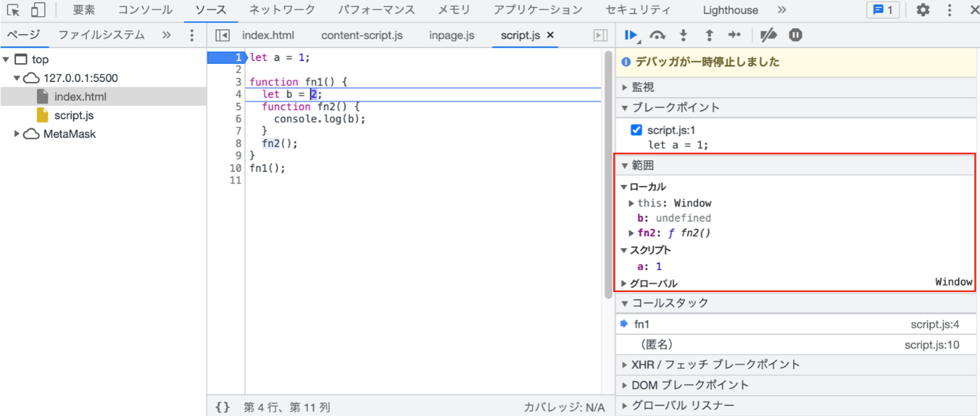Viewport: 980px width, 416px height.
Task: Hide the navigator sidebar toggle icon
Action: [x=223, y=35]
